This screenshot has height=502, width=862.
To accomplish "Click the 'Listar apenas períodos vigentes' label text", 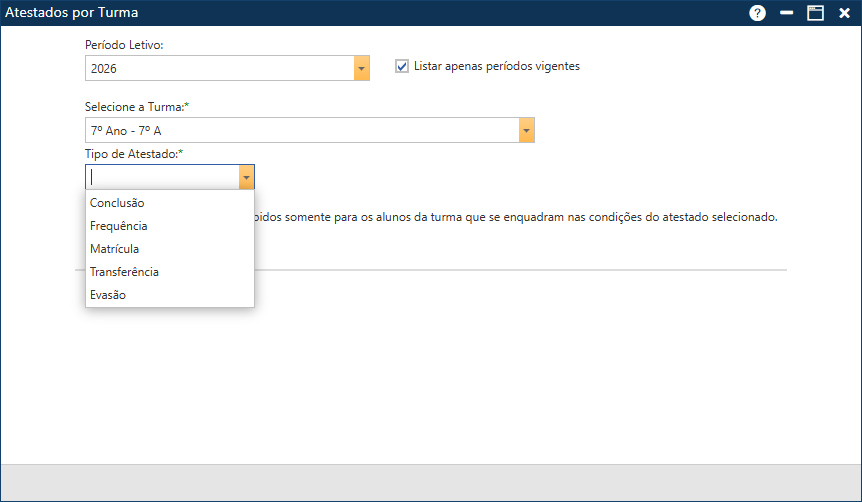I will [x=496, y=66].
